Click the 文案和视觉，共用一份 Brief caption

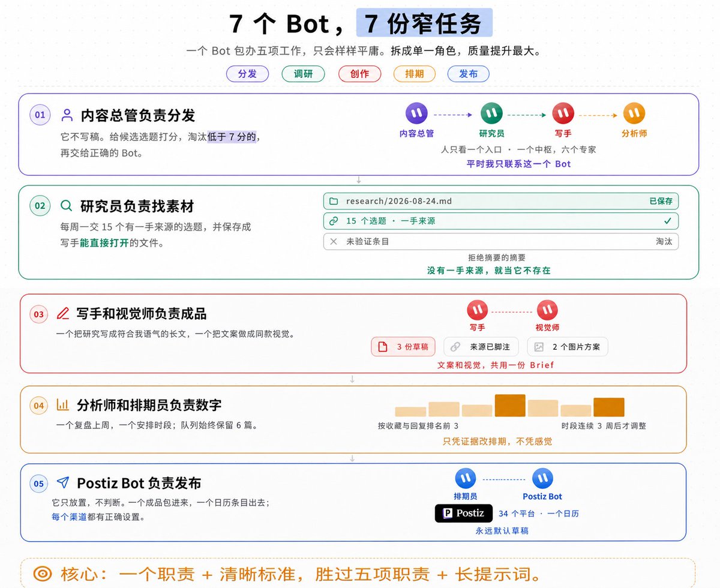[x=496, y=365]
